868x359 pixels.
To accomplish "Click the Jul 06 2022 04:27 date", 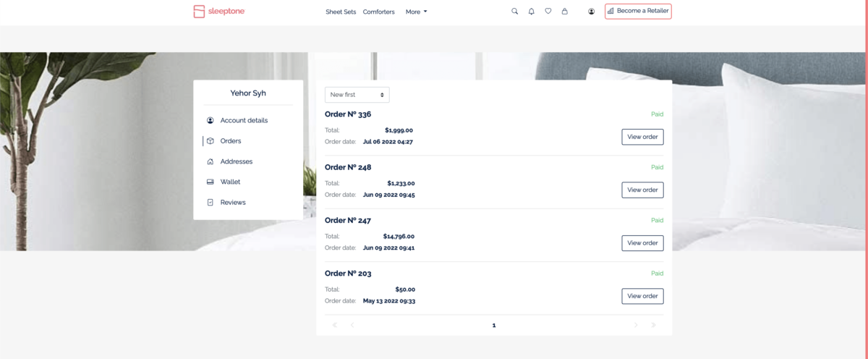I will click(388, 142).
